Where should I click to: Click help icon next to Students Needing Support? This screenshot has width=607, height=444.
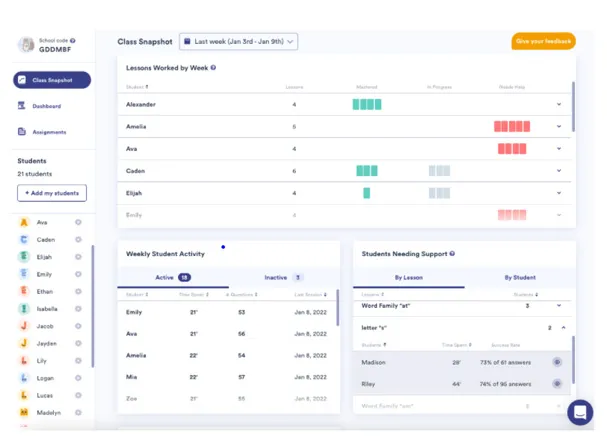pyautogui.click(x=452, y=254)
